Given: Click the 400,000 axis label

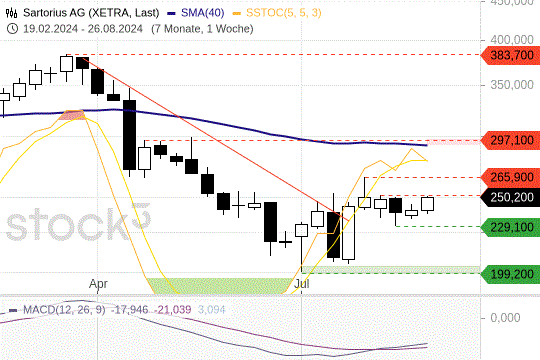Looking at the screenshot, I should pyautogui.click(x=512, y=40).
